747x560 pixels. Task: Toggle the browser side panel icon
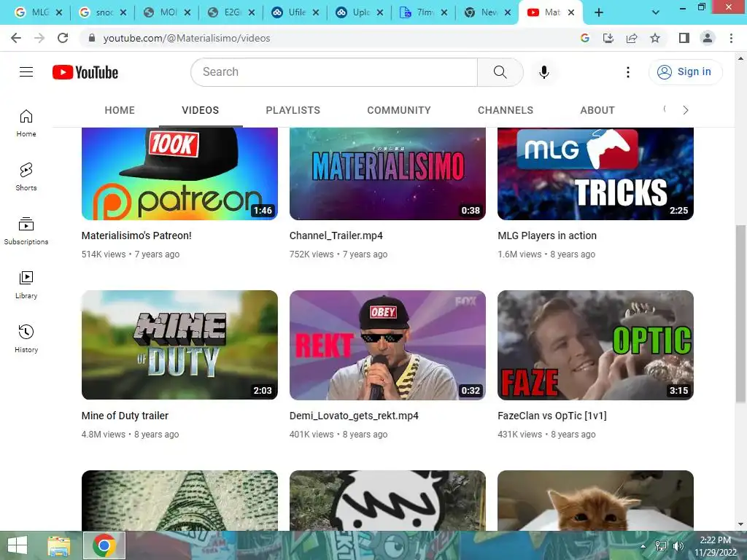tap(684, 38)
